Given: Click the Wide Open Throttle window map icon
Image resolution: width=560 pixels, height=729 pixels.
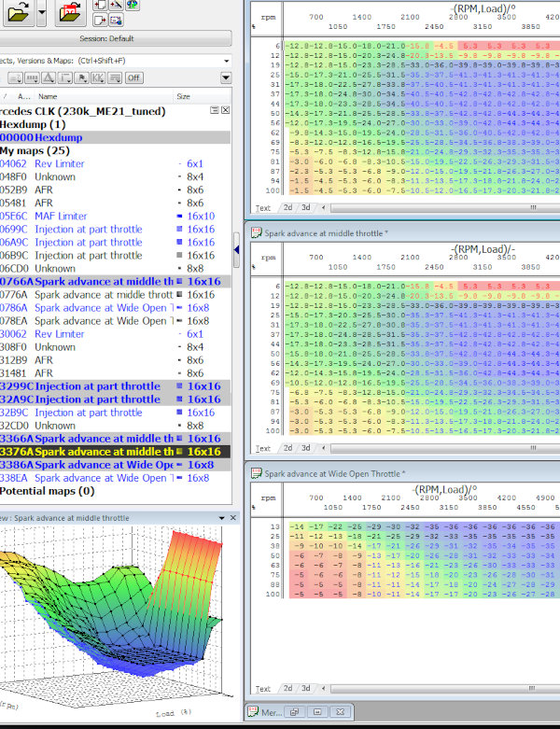Looking at the screenshot, I should click(256, 473).
